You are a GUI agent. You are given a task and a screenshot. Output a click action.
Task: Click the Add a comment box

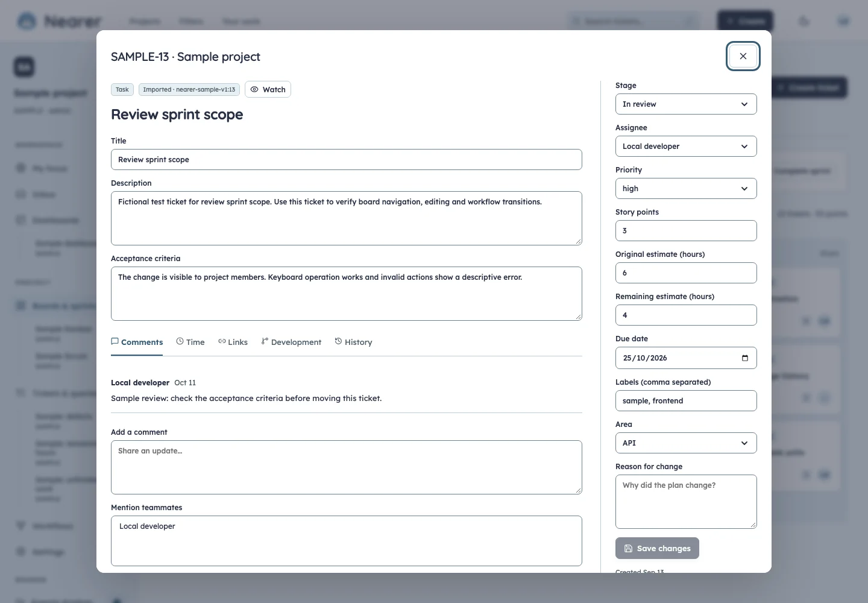point(347,467)
